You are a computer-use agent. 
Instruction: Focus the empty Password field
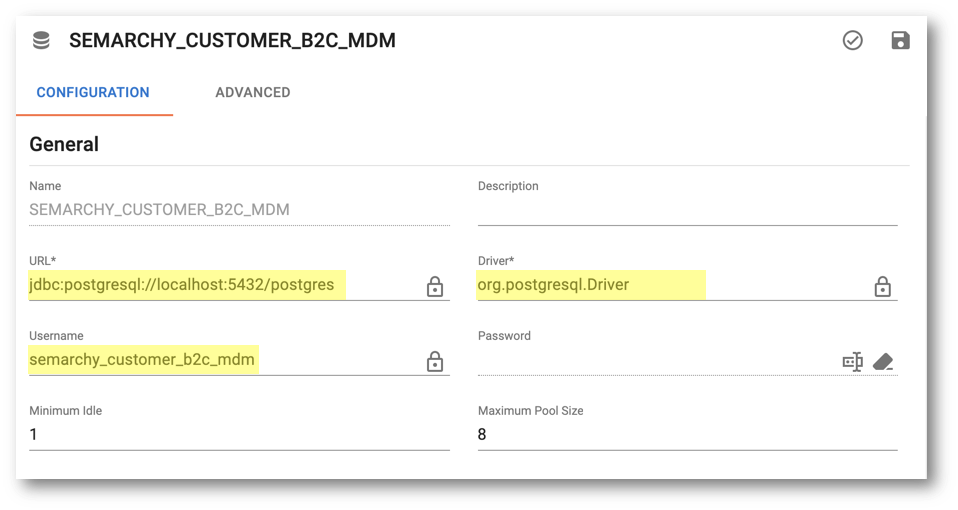(657, 361)
